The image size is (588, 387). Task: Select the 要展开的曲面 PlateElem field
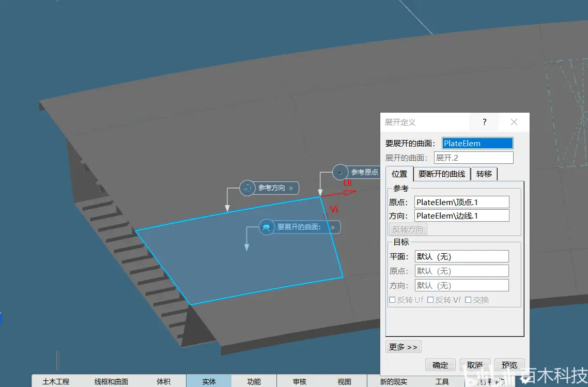[477, 143]
